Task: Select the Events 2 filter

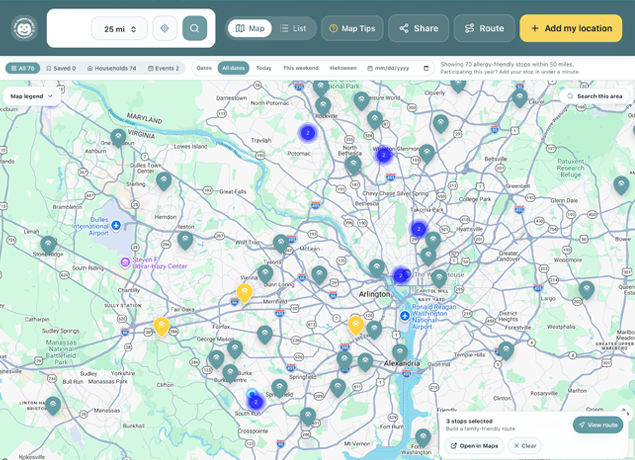Action: pyautogui.click(x=163, y=68)
